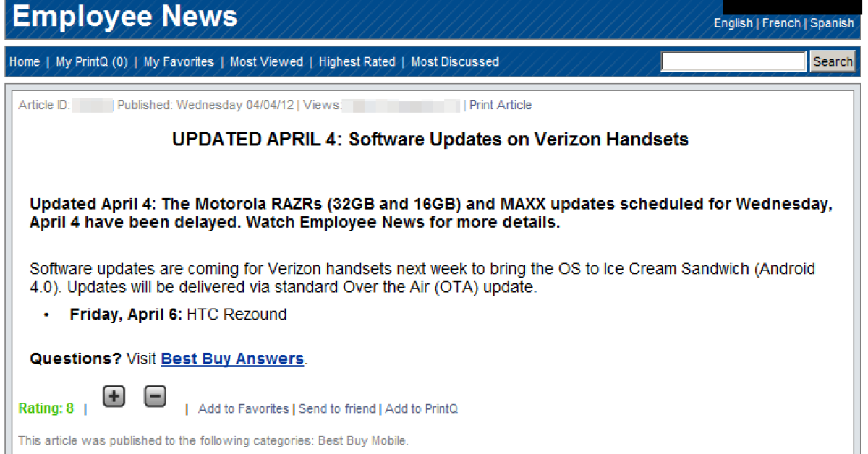View the Most Viewed articles

(x=266, y=62)
